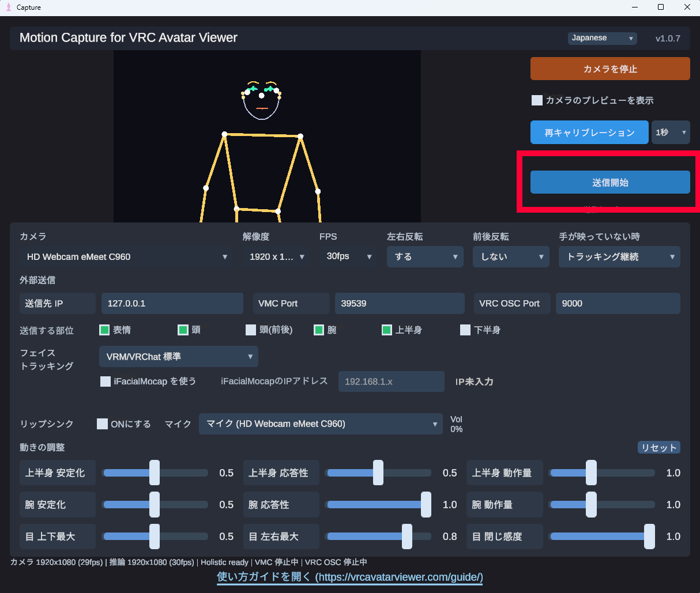Toggle カメラのプレビューを表示 checkbox
Image resolution: width=700 pixels, height=593 pixels.
[537, 100]
